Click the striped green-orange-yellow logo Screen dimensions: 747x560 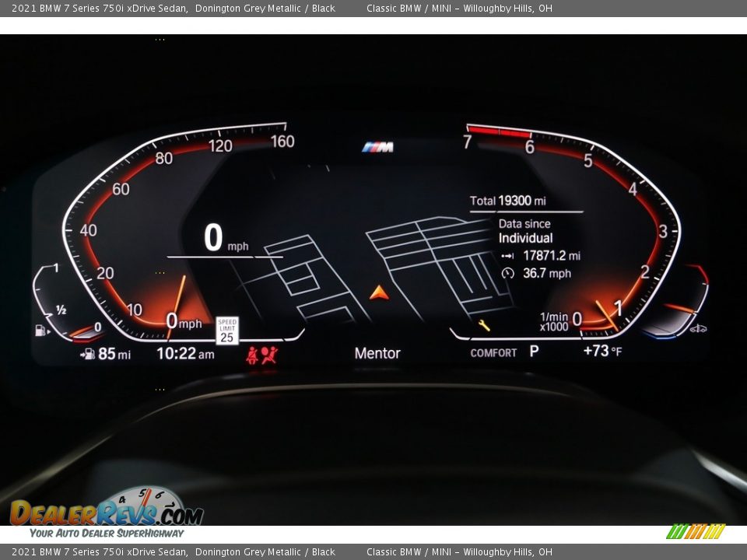coord(696,531)
